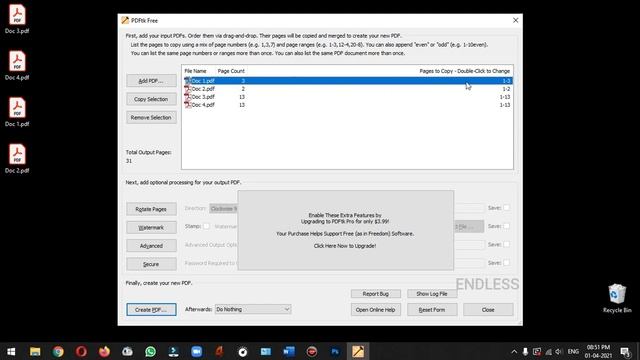Viewport: 640px width, 360px height.
Task: Click Page Count column header
Action: (x=231, y=71)
